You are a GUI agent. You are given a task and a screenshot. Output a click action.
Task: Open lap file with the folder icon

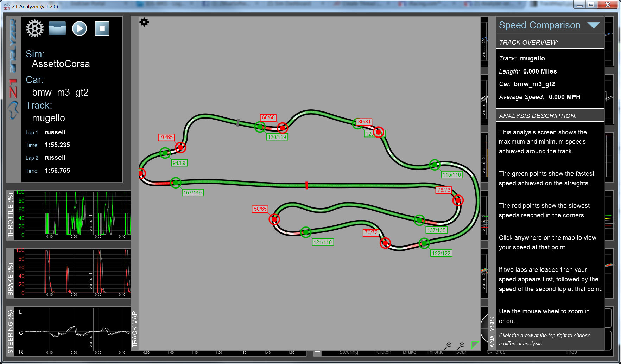(x=57, y=28)
